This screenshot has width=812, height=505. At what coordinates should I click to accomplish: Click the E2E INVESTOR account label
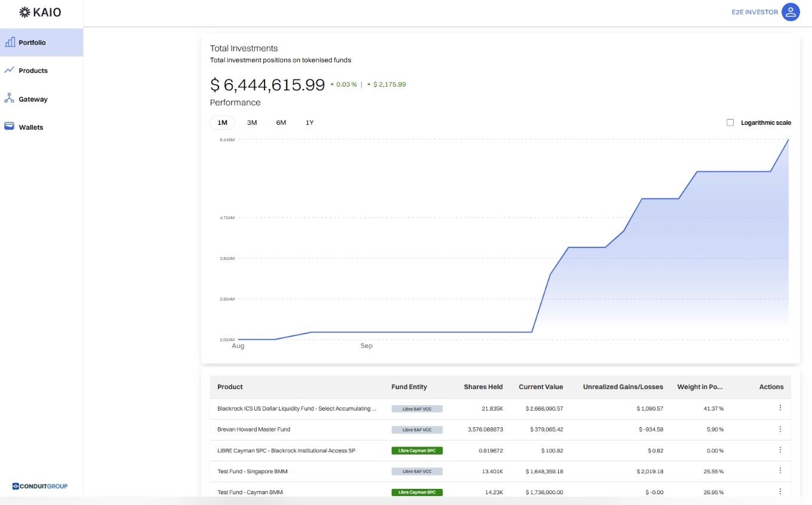(x=755, y=12)
